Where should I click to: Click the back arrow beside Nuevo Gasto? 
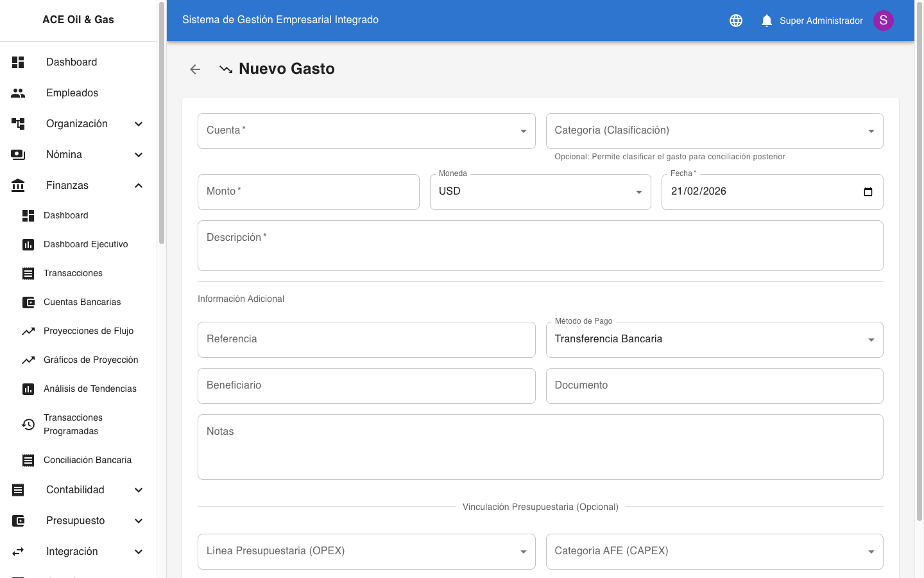point(195,69)
